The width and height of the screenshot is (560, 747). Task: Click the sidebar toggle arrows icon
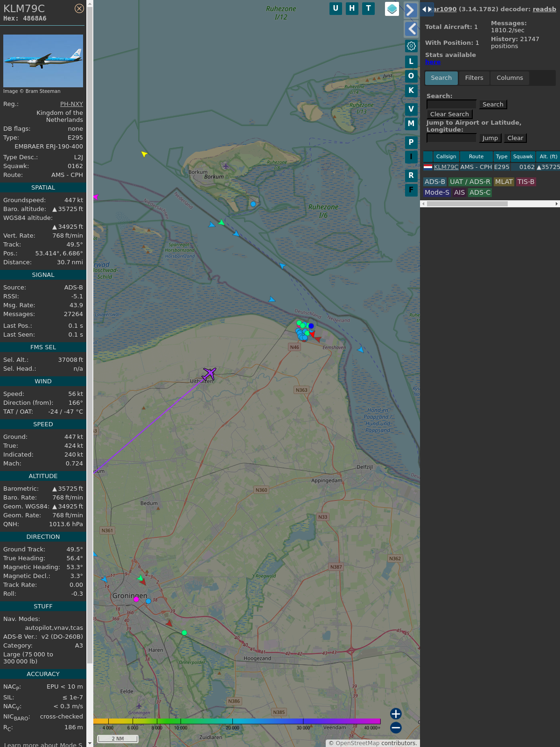coord(427,9)
